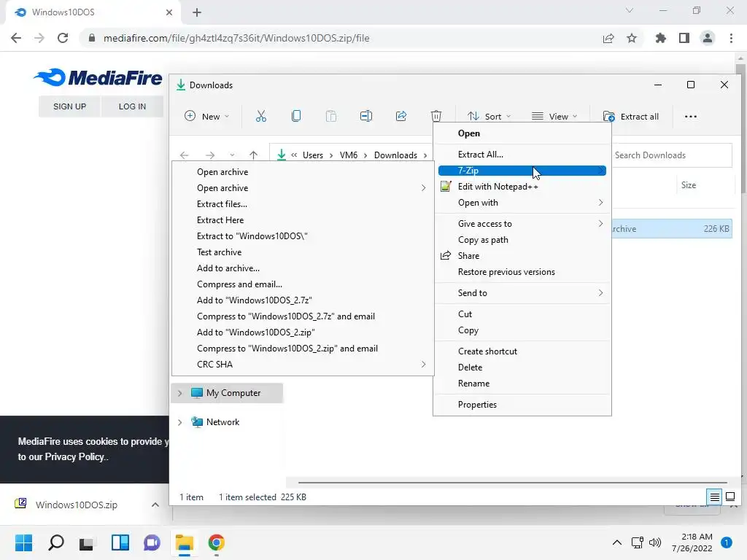This screenshot has height=560, width=747.
Task: Choose Extract All... in context menu
Action: [x=522, y=155]
